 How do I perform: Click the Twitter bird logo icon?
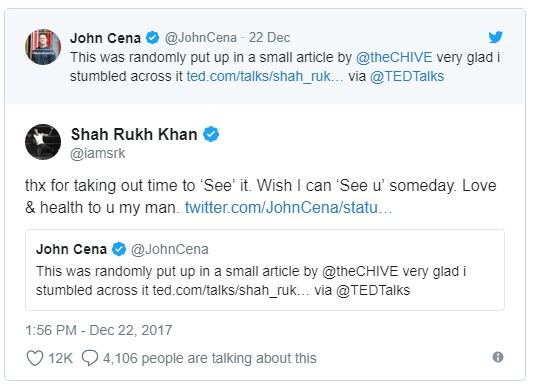coord(495,37)
